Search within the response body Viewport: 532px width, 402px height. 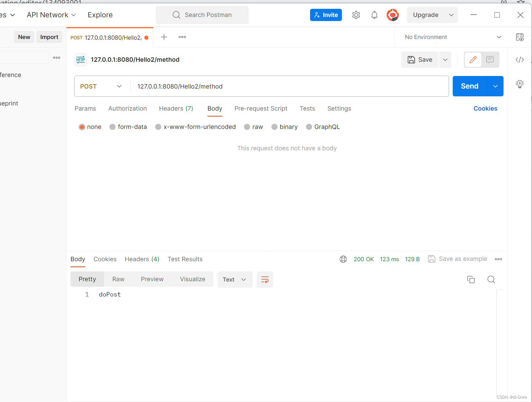(491, 280)
